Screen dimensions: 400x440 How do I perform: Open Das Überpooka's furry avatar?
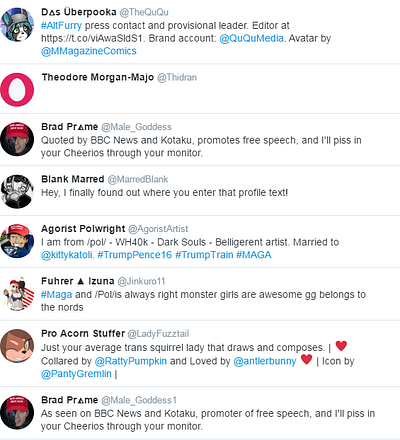pos(17,25)
